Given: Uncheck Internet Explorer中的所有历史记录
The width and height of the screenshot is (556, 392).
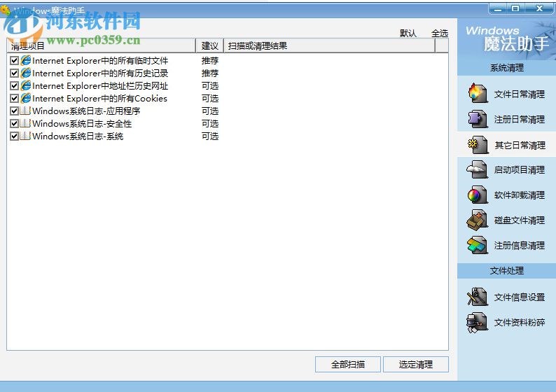Looking at the screenshot, I should [14, 73].
